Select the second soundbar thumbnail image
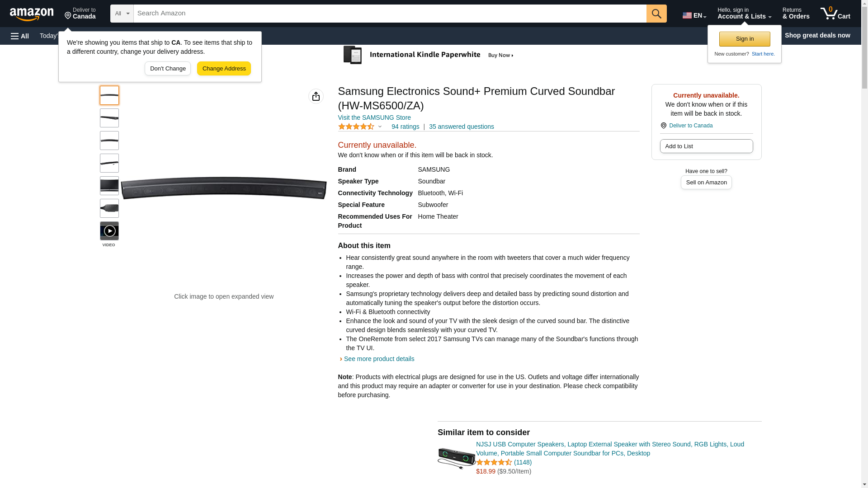Screen dimensions: 868x488 pos(109,118)
